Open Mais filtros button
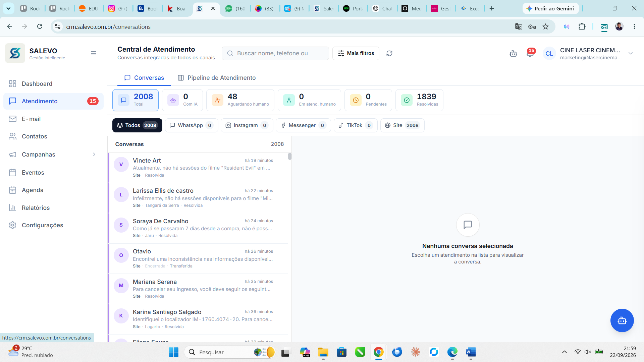 tap(356, 53)
